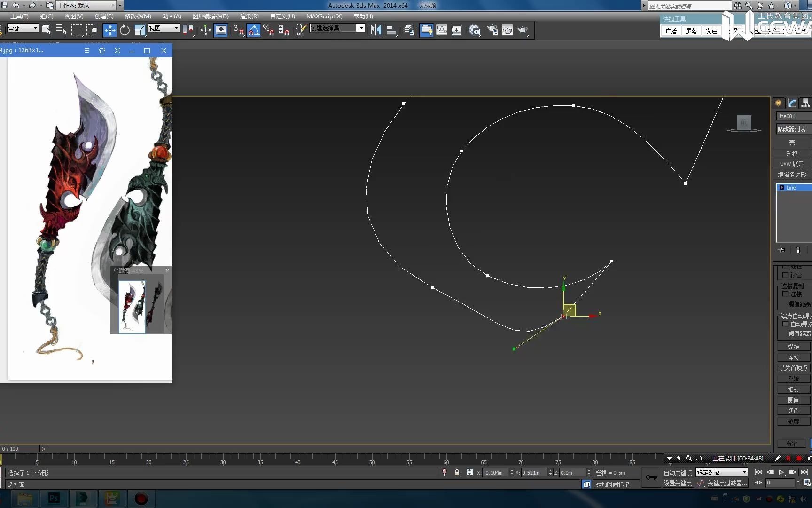The image size is (812, 508).
Task: Check the 连接 checkbox under 连接复制
Action: 786,294
